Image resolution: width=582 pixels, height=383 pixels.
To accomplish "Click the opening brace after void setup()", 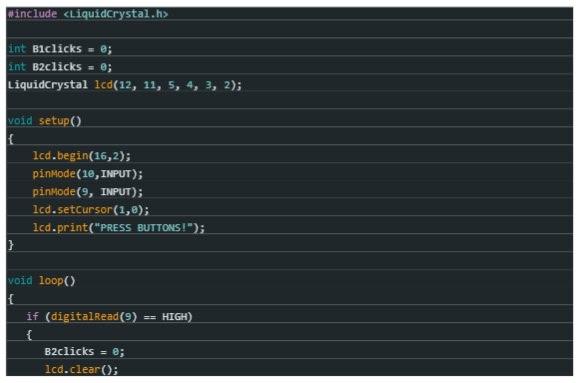I will pyautogui.click(x=11, y=139).
